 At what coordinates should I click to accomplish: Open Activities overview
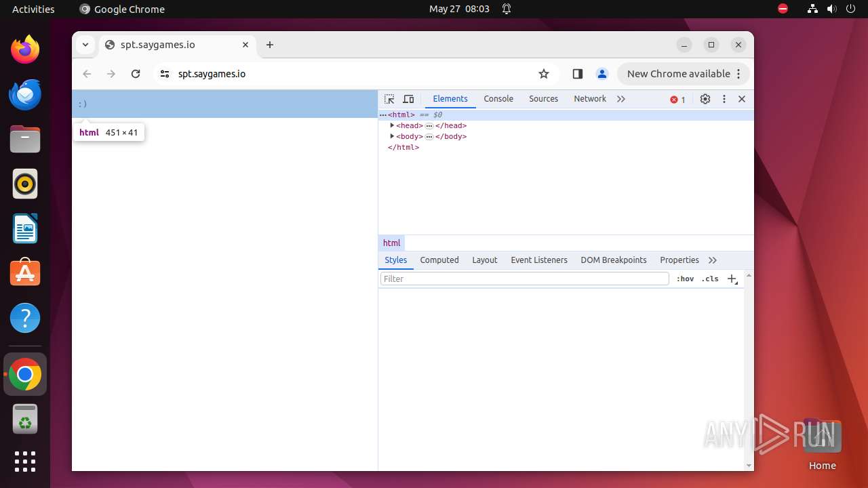[33, 9]
